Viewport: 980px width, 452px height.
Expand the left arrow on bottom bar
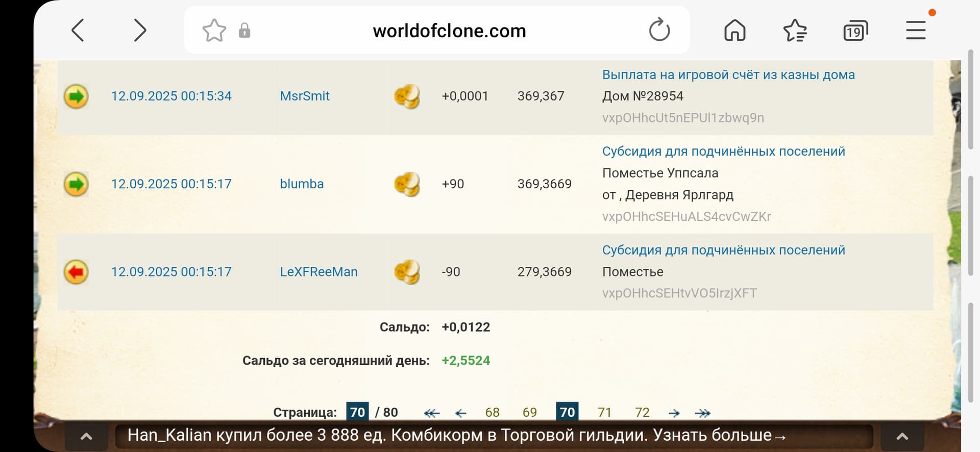[86, 436]
